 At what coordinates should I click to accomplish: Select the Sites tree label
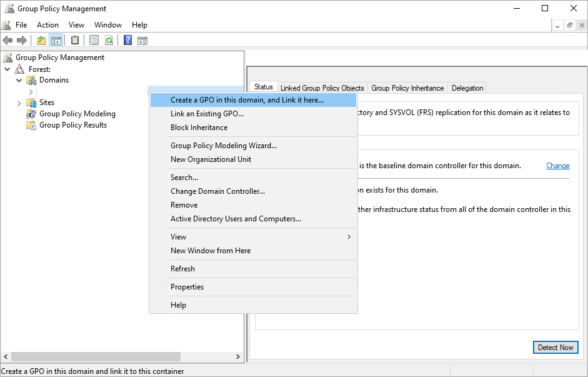coord(47,103)
